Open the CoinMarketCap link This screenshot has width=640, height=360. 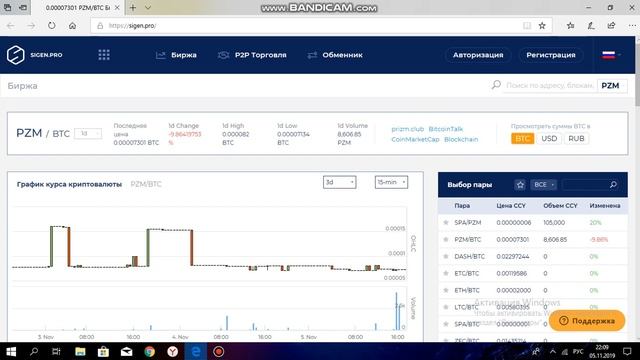click(415, 139)
